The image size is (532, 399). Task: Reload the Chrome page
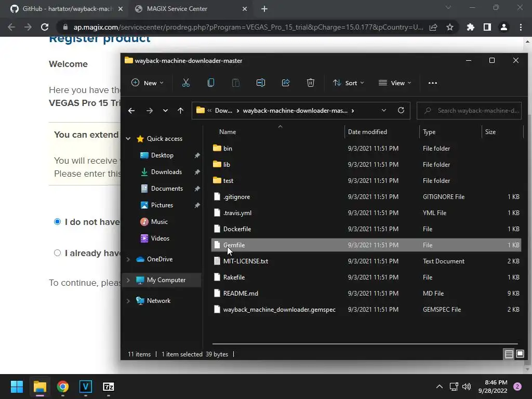45,27
